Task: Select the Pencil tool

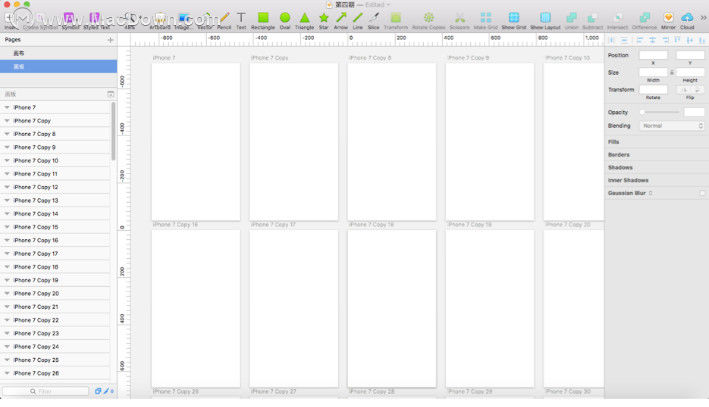Action: [224, 20]
